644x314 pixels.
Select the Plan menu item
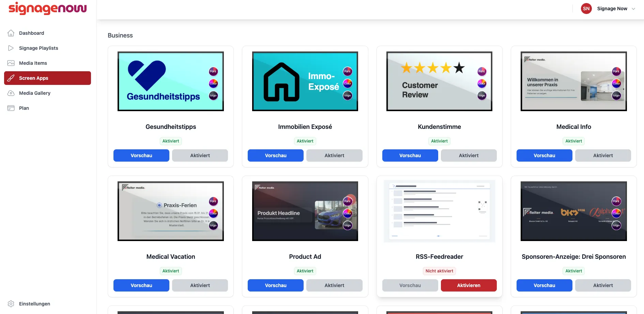point(47,108)
